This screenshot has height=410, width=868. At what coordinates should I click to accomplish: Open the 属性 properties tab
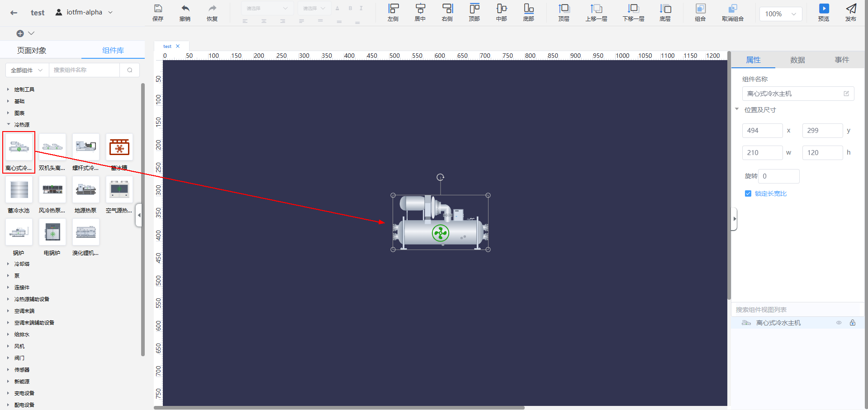click(753, 60)
